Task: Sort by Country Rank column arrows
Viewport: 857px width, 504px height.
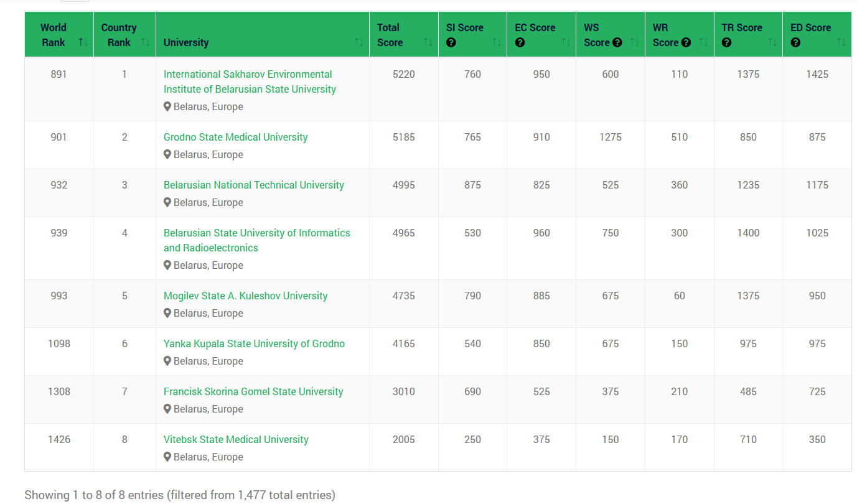Action: (x=145, y=42)
